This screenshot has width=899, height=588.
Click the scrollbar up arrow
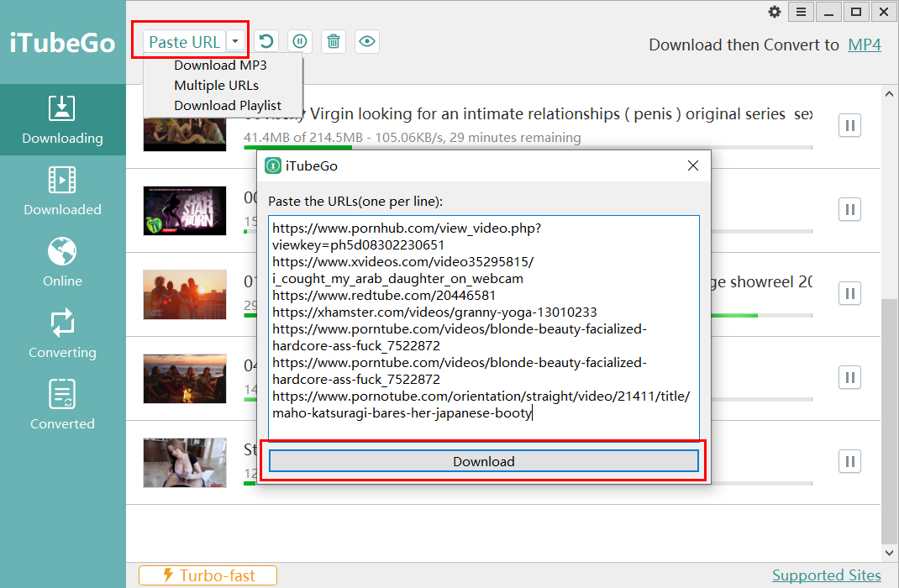[x=889, y=94]
